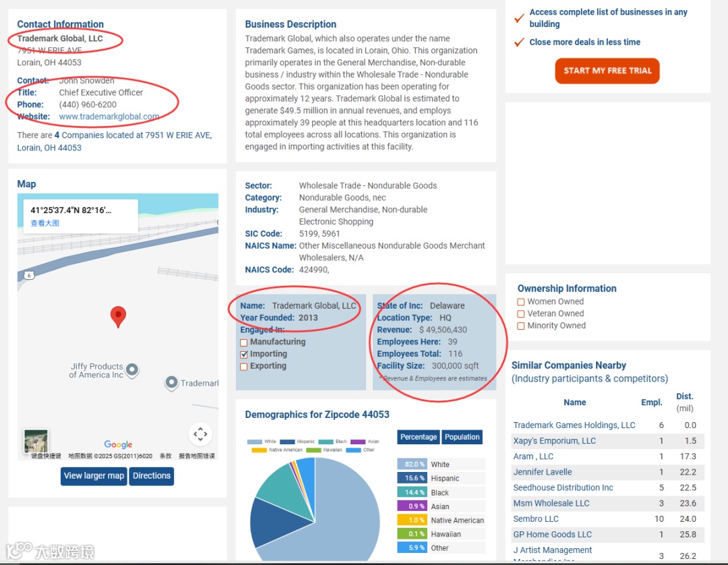The width and height of the screenshot is (728, 565).
Task: Click the Trademark place marker on map
Action: (171, 383)
